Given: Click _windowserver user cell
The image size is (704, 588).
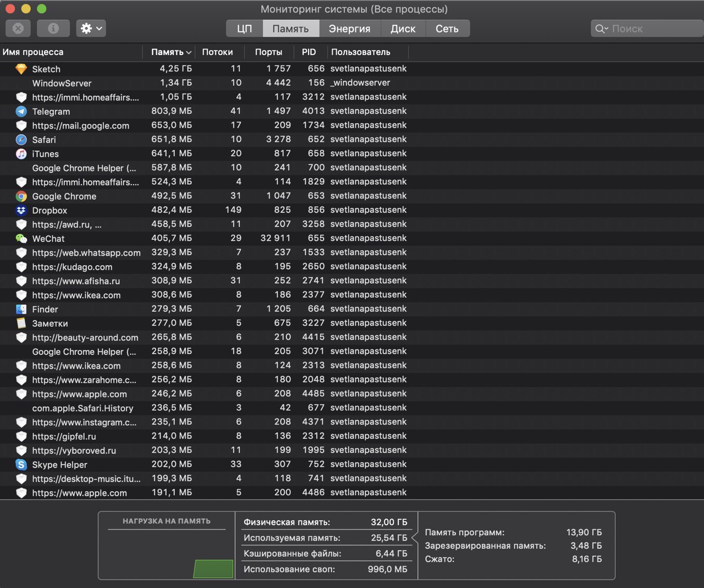Looking at the screenshot, I should [x=360, y=83].
